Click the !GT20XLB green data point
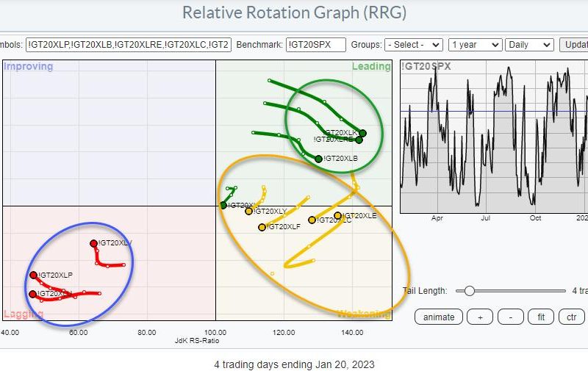This screenshot has height=371, width=588. coord(318,159)
